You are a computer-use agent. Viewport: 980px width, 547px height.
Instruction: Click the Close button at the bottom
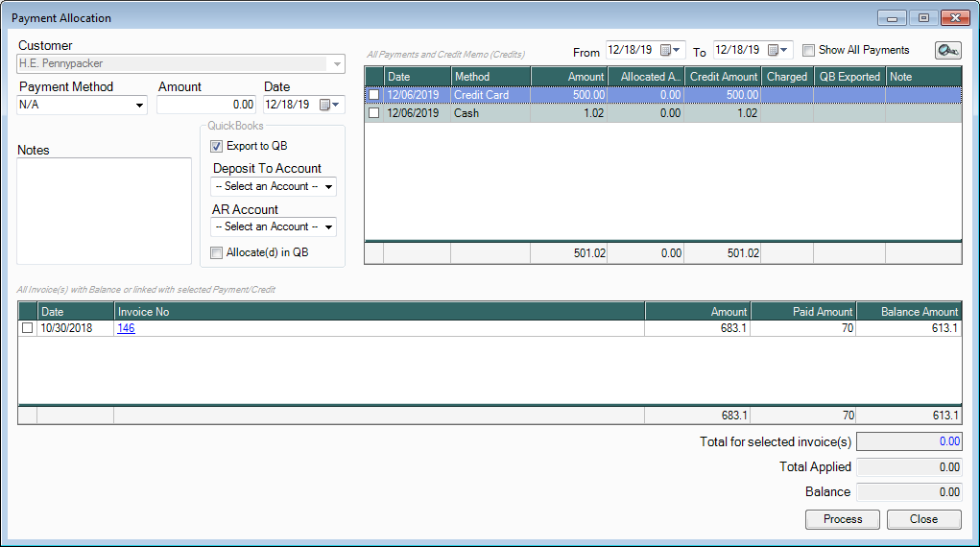923,519
